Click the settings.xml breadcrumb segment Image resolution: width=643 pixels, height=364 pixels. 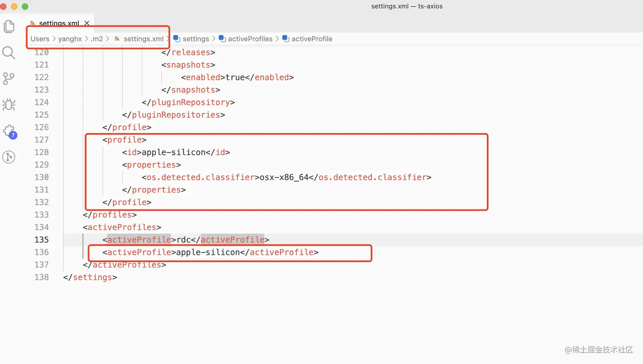tap(143, 39)
